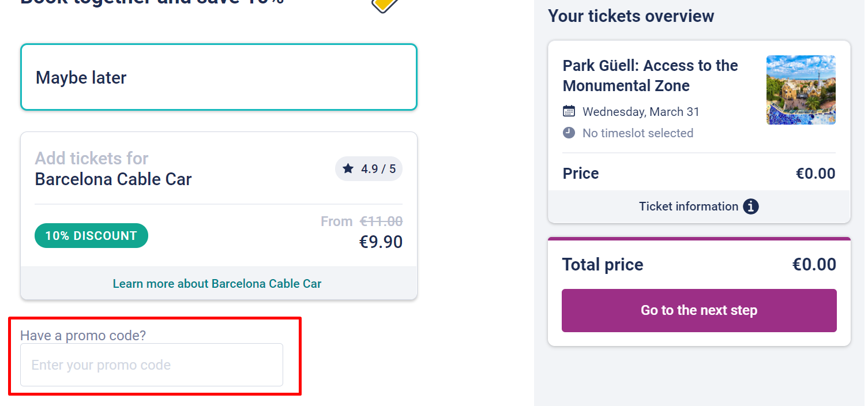The height and width of the screenshot is (406, 868).
Task: Click the 4.9 / 5 rating badge
Action: coord(369,169)
